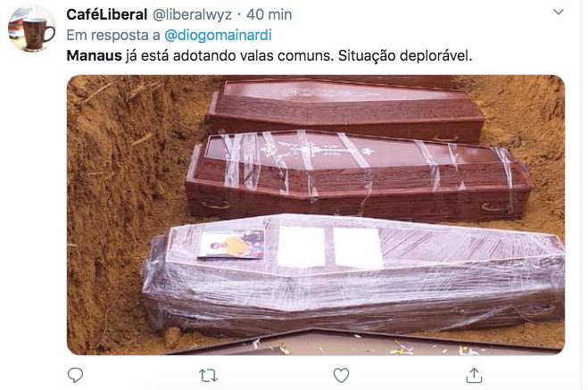Open the CaféLiberal profile name
Viewport: 588px width, 390px height.
(106, 14)
